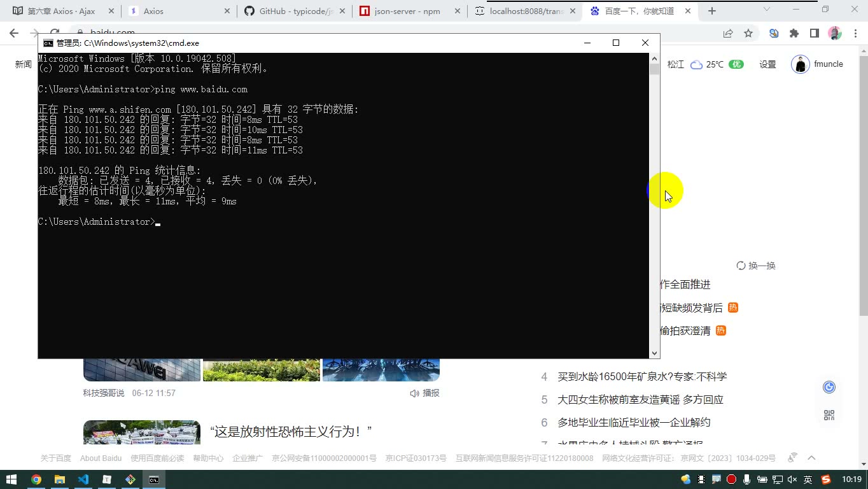The height and width of the screenshot is (489, 868).
Task: Click cmd scrollbar down arrow
Action: [654, 353]
